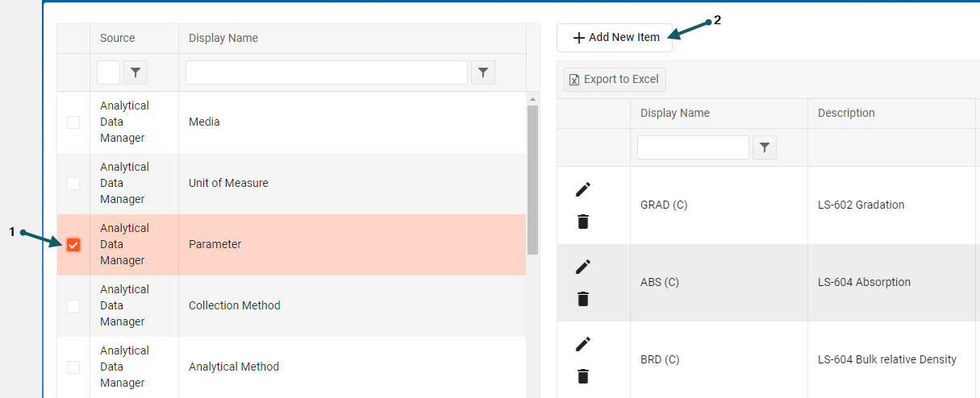980x398 pixels.
Task: Click trash icon for ABS (C)
Action: point(583,299)
